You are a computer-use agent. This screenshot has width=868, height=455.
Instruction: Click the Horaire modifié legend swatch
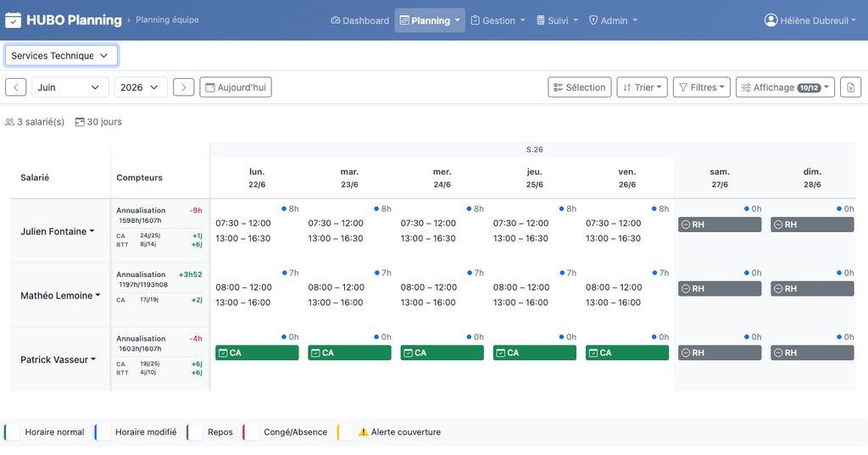coord(103,432)
